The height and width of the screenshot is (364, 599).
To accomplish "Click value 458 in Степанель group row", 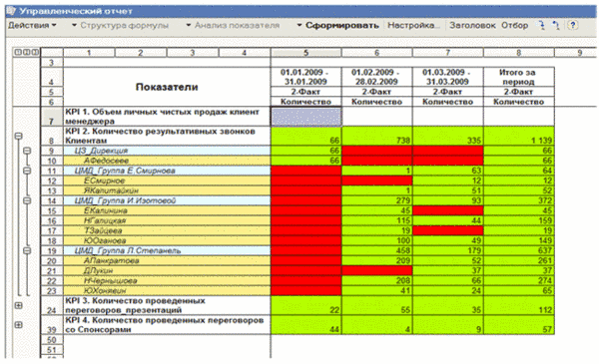I will (377, 250).
